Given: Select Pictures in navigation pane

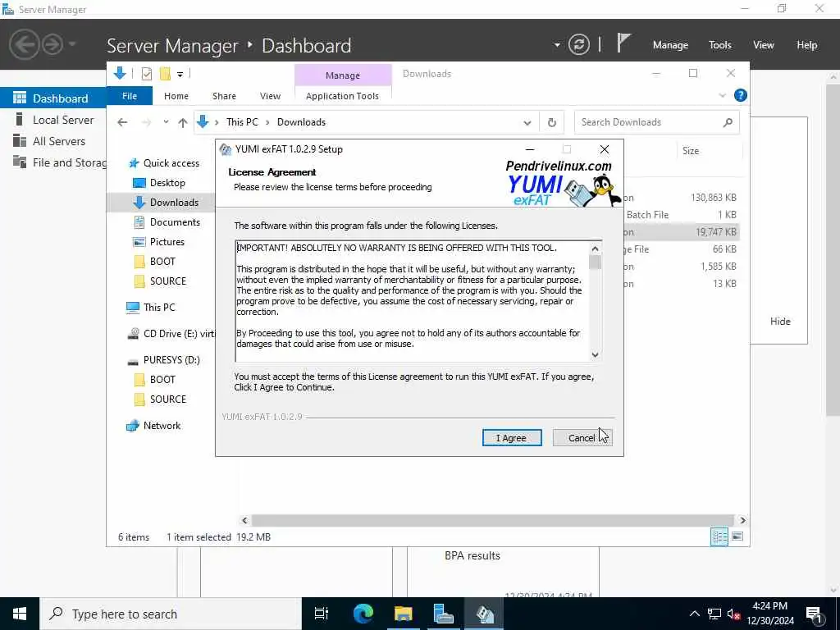Looking at the screenshot, I should 167,242.
